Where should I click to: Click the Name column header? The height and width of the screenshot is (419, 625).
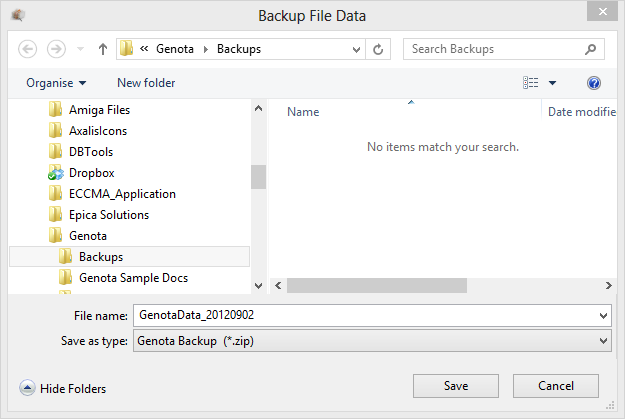click(303, 112)
